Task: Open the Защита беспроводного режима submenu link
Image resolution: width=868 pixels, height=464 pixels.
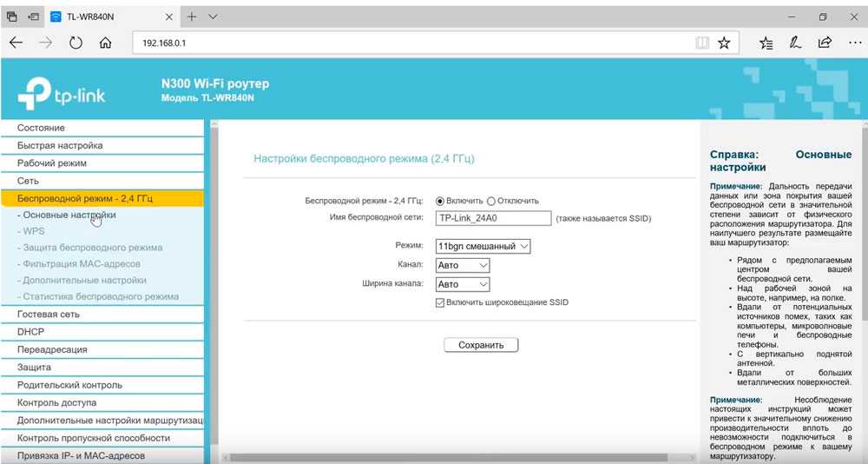Action: pyautogui.click(x=93, y=248)
